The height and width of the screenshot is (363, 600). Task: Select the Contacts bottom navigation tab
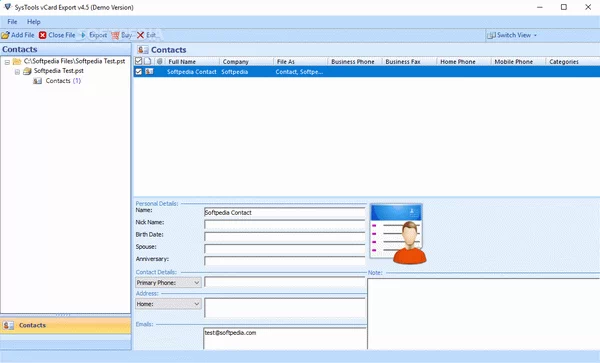[65, 326]
